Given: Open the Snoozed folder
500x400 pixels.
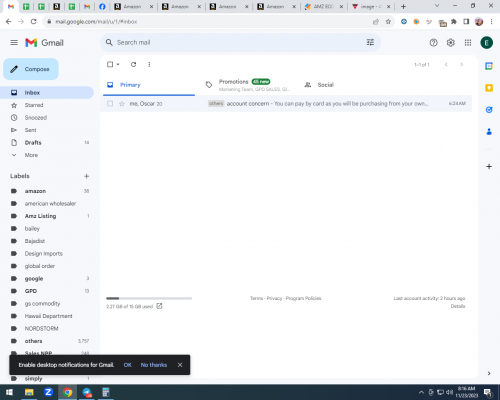Looking at the screenshot, I should click(x=47, y=118).
